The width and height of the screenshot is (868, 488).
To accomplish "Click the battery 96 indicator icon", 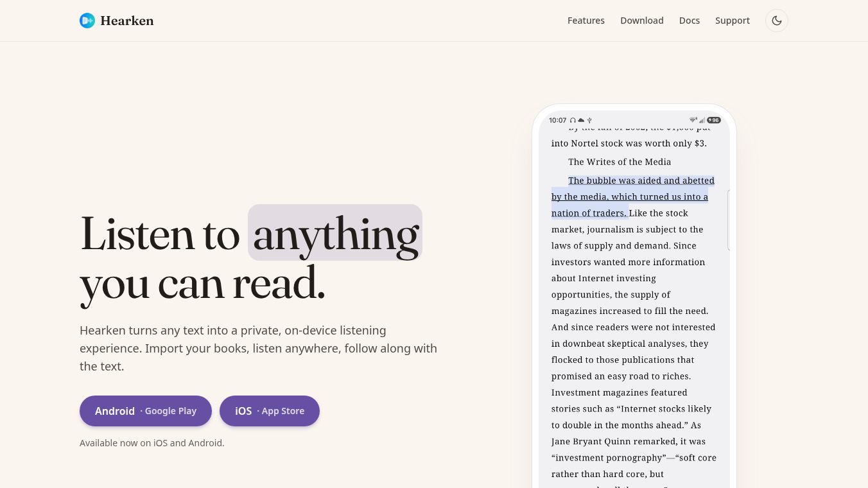I will pos(714,120).
